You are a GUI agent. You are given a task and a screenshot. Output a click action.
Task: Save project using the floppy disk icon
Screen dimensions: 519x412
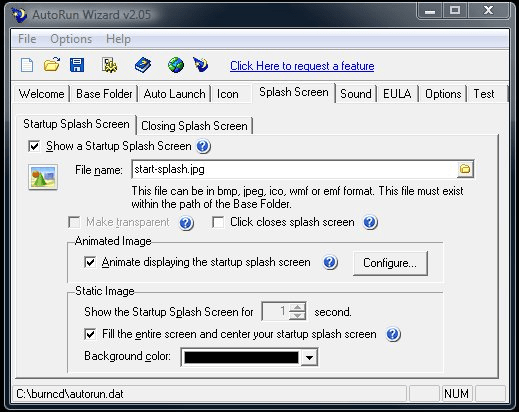[x=77, y=65]
